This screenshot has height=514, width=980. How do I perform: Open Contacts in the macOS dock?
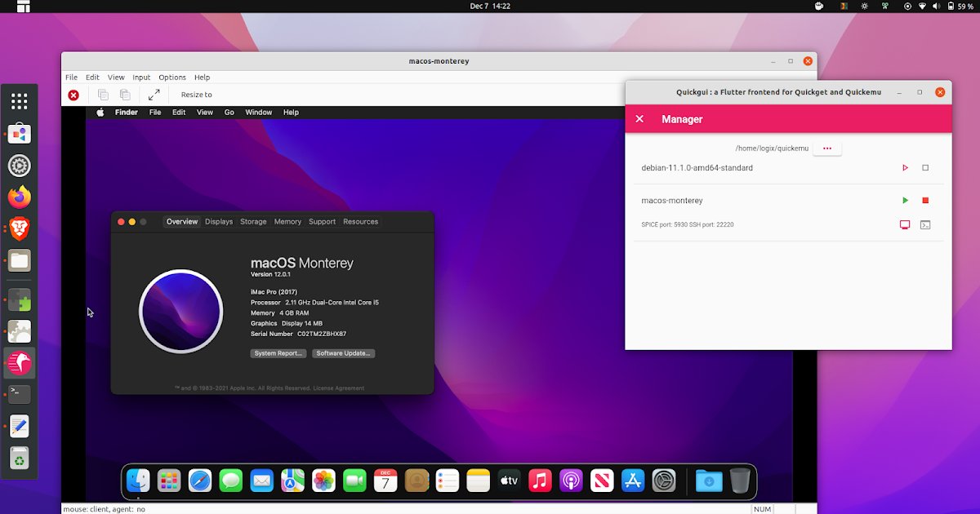[x=416, y=481]
